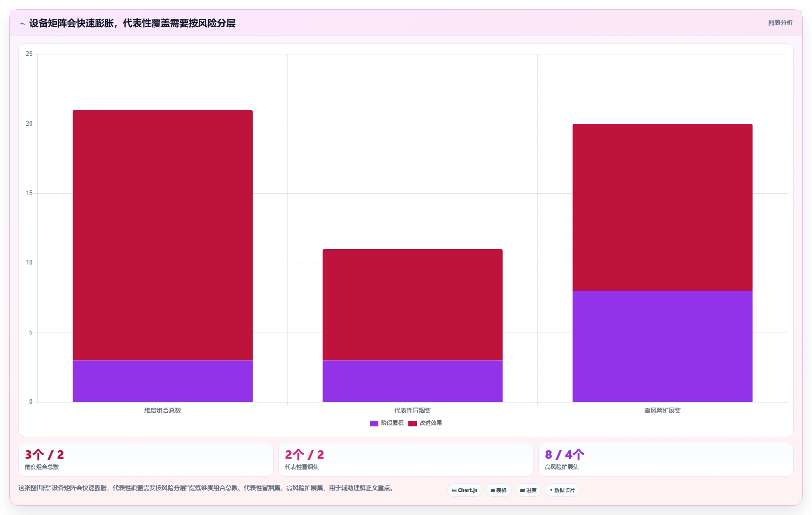
Task: Select the Chart.js tag chip
Action: [465, 490]
